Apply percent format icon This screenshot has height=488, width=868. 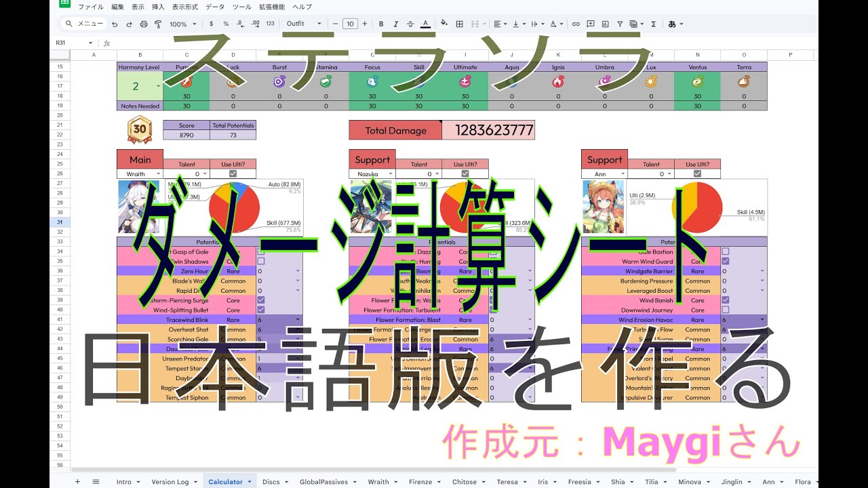point(226,24)
